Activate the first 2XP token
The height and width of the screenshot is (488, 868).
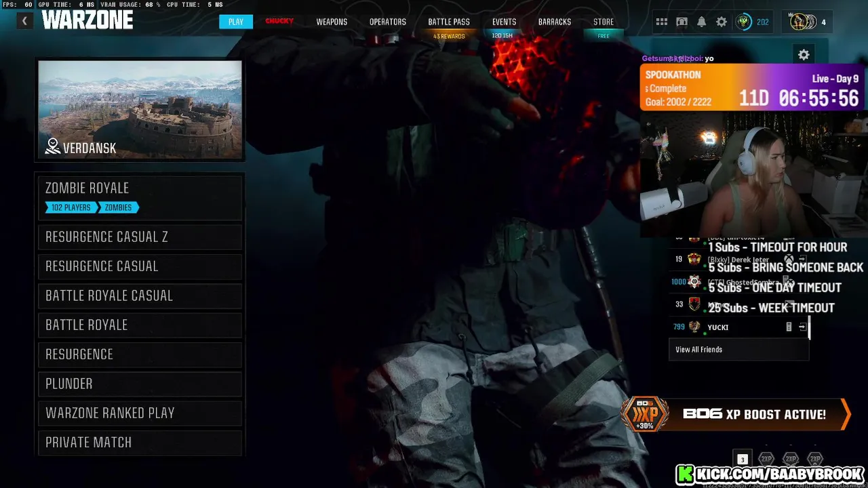pyautogui.click(x=766, y=459)
